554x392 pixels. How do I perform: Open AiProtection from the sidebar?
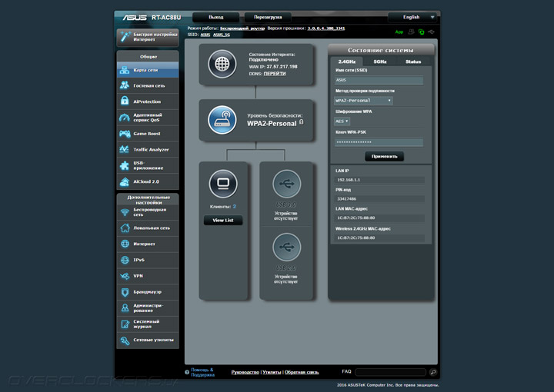(x=147, y=101)
